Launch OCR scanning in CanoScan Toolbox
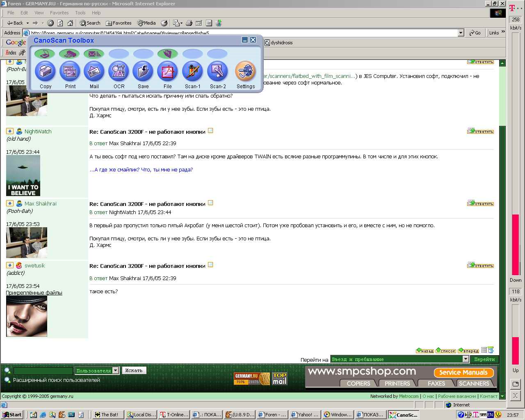Viewport: 525px width, 420px height. pyautogui.click(x=119, y=71)
